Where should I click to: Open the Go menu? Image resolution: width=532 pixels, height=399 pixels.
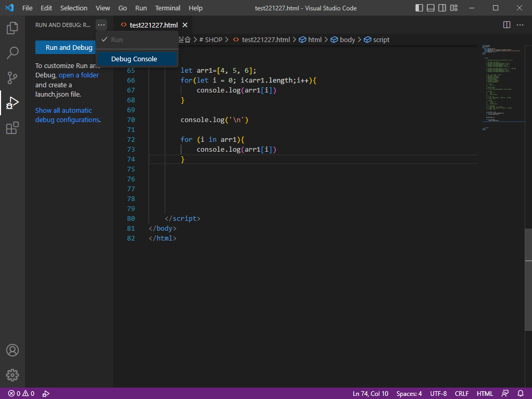pos(123,8)
